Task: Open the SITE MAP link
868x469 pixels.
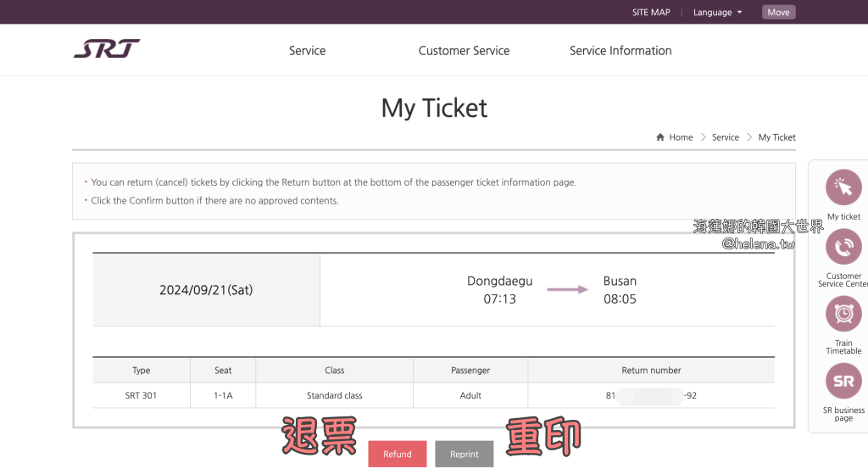Action: (651, 12)
